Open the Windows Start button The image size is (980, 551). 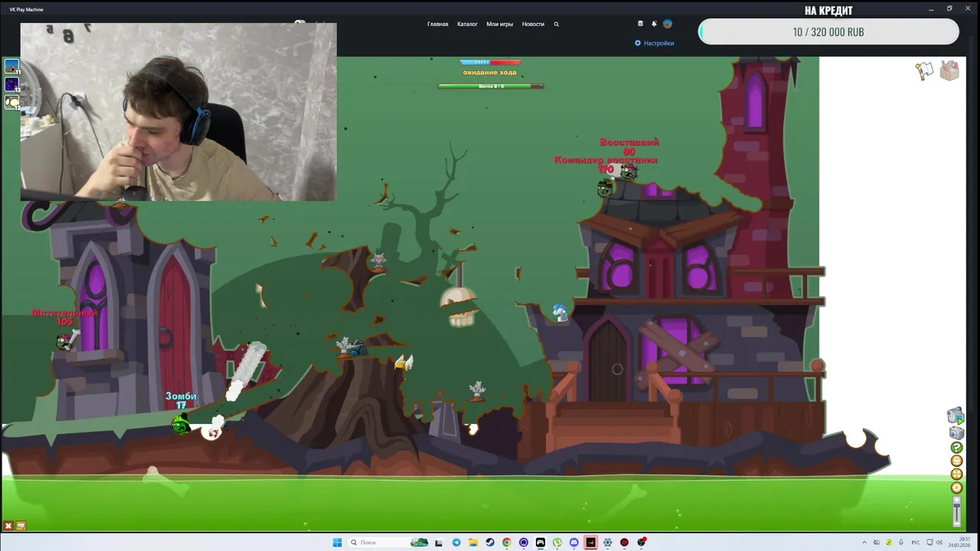click(x=337, y=543)
